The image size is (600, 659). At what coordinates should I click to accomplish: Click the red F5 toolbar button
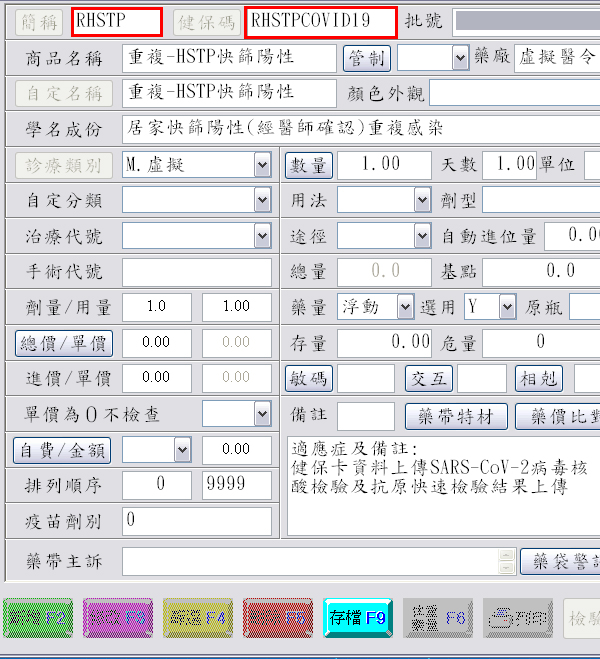[278, 618]
